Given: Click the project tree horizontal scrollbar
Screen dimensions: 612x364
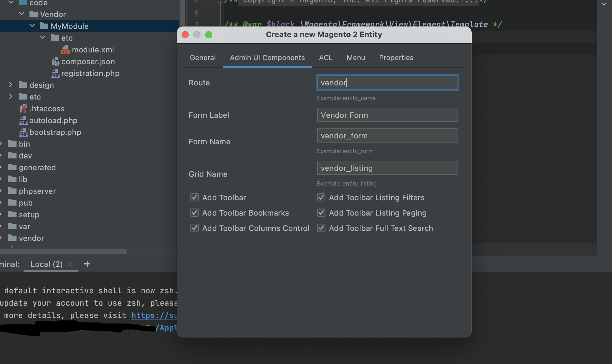Looking at the screenshot, I should pyautogui.click(x=63, y=252).
